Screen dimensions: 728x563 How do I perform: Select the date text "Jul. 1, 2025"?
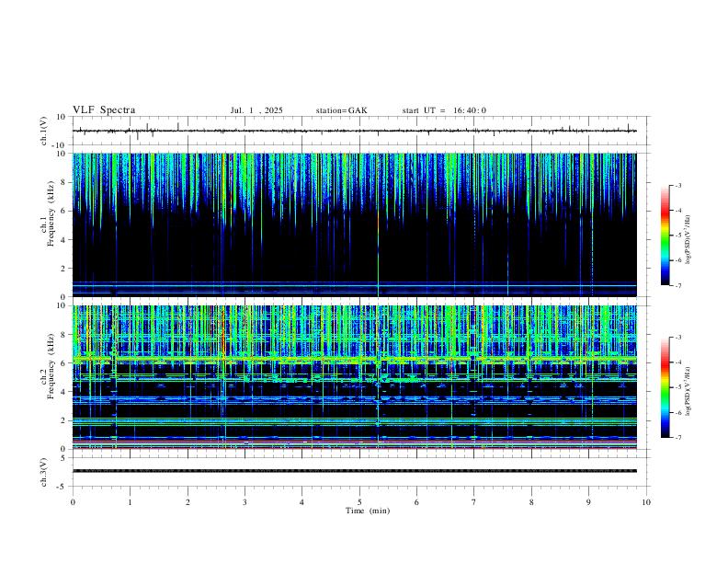click(256, 110)
